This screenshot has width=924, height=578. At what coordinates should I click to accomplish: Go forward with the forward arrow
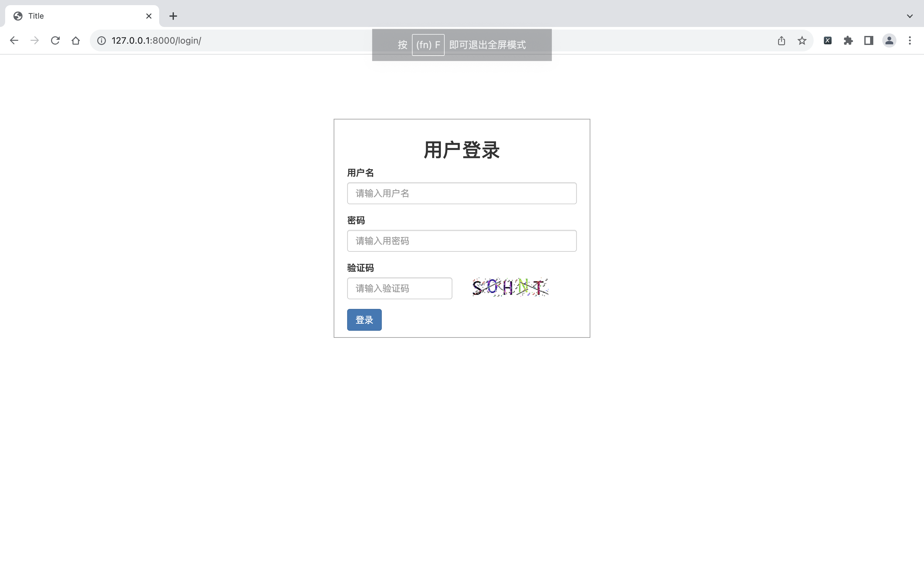click(35, 40)
